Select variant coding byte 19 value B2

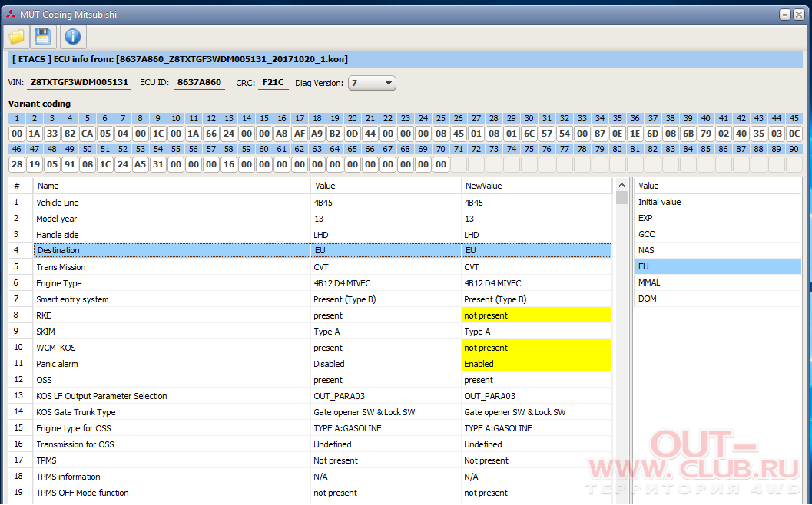click(334, 134)
